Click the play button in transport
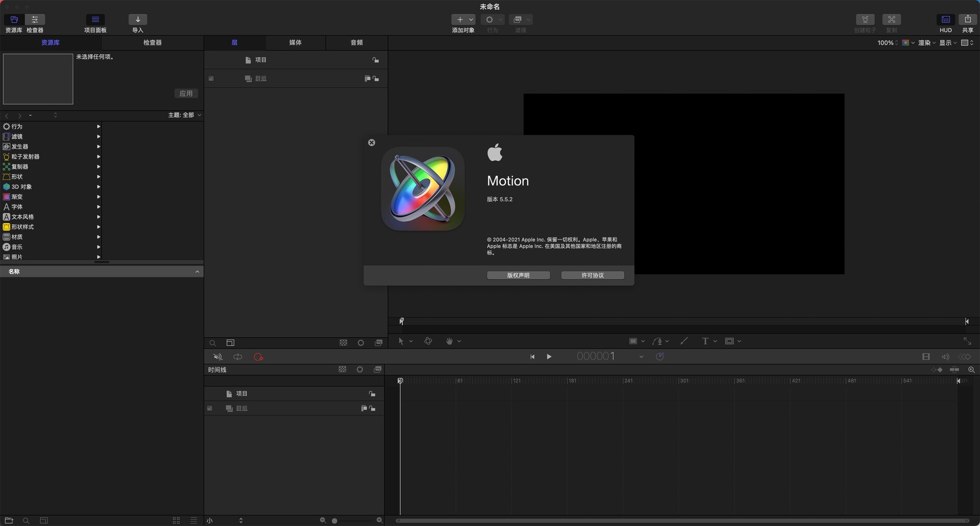This screenshot has height=526, width=980. pos(549,356)
